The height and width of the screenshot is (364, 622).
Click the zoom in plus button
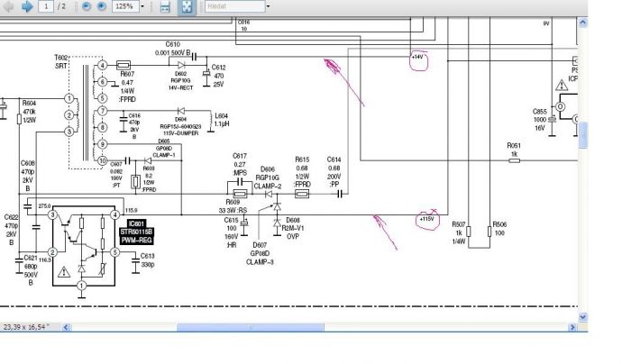click(x=102, y=6)
